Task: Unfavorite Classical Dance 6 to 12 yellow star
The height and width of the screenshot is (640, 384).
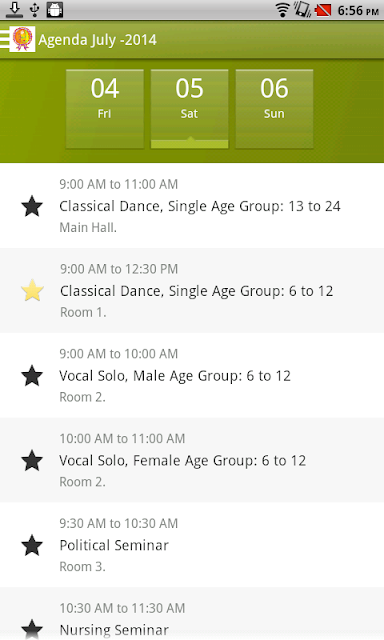Action: [x=32, y=291]
